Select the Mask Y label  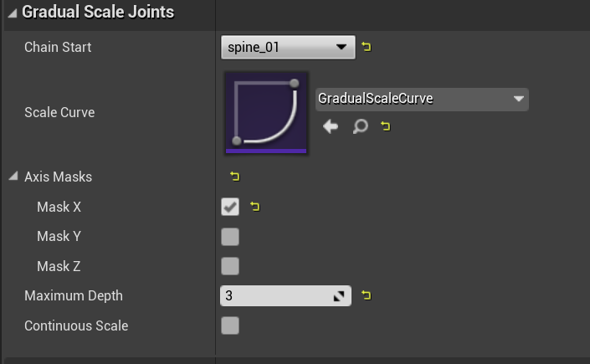tap(59, 237)
